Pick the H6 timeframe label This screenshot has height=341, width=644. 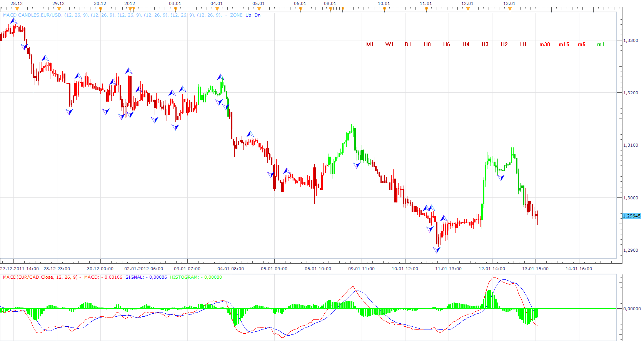[447, 45]
